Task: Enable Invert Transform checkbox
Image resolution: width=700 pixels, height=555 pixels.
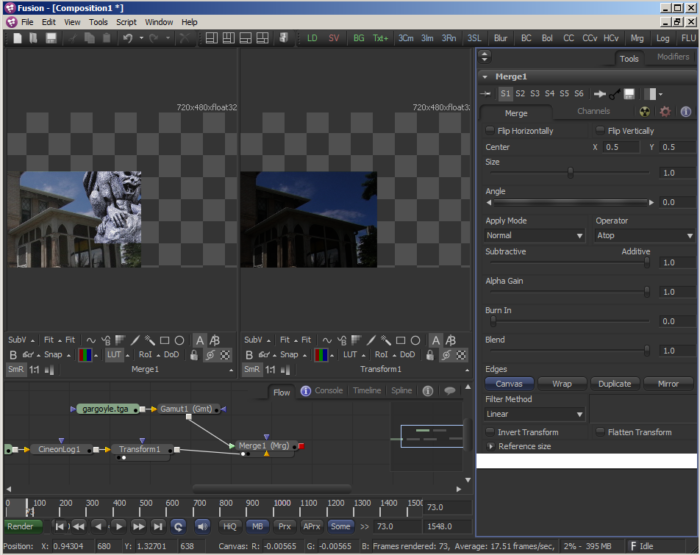Action: 490,432
